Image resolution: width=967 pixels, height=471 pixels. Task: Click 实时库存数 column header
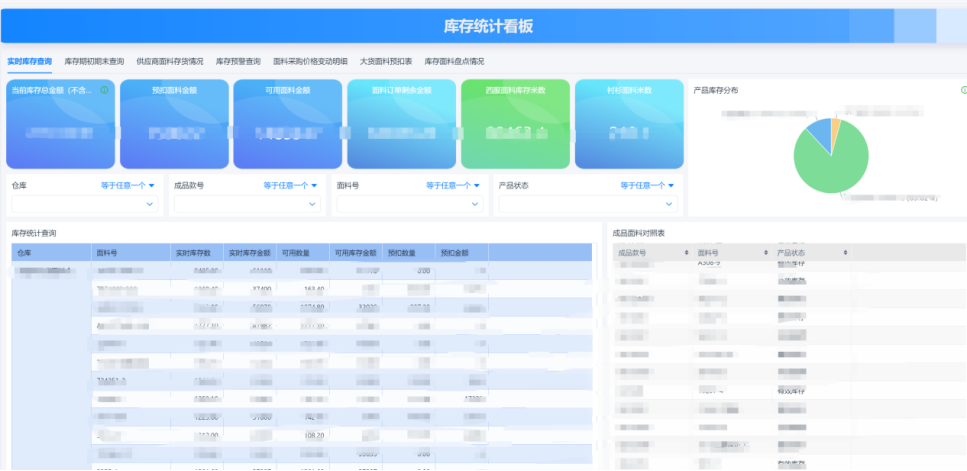(194, 253)
